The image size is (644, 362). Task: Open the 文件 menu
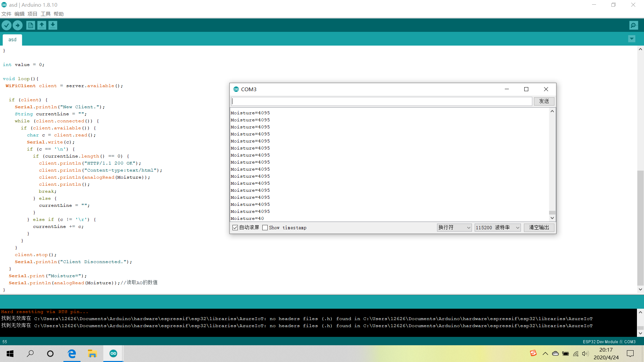point(6,14)
